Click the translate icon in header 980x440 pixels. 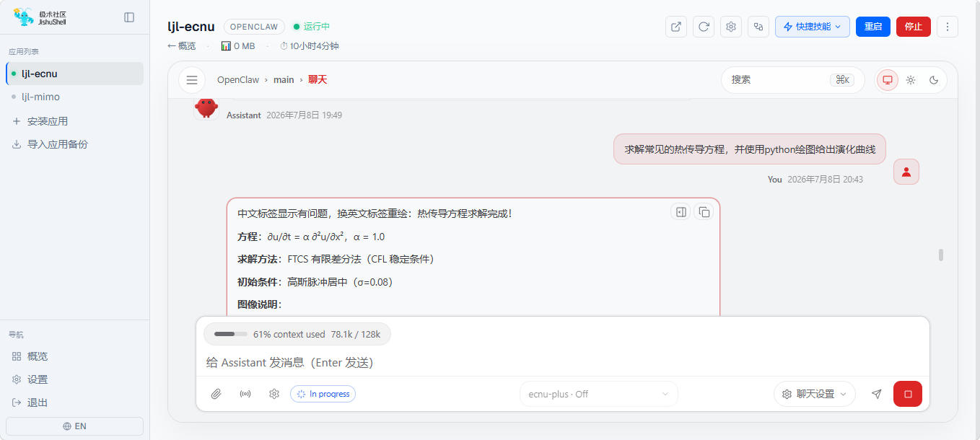758,27
